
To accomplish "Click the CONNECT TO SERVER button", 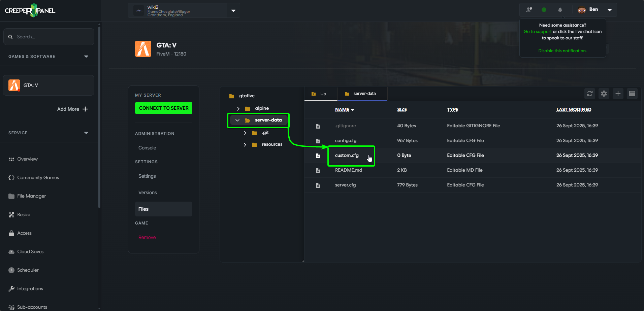I will 164,108.
